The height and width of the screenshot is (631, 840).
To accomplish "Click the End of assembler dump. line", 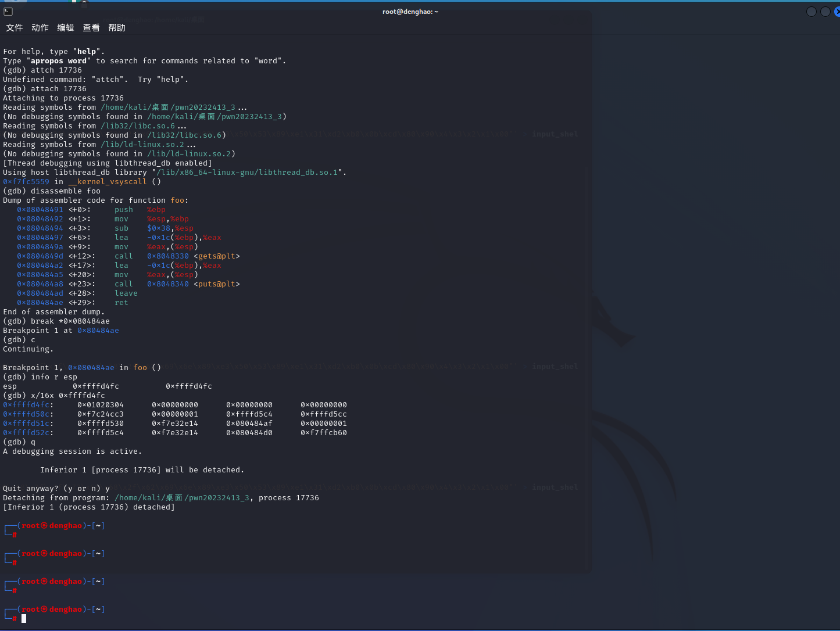I will (x=54, y=312).
